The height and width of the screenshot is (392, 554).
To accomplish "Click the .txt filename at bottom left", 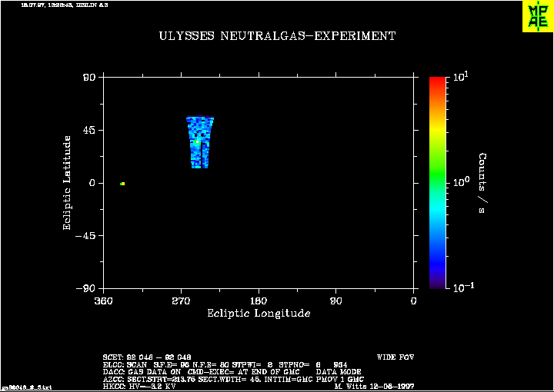I will [x=26, y=387].
